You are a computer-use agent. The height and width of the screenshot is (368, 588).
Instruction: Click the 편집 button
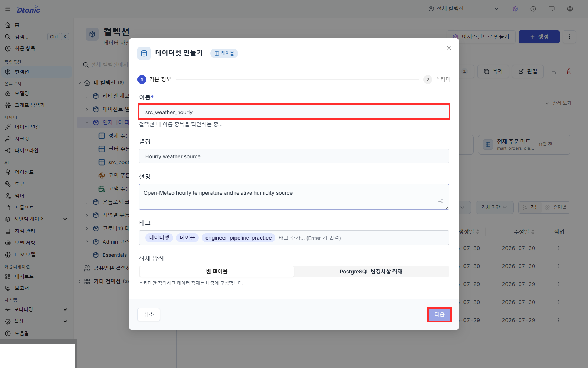click(x=528, y=71)
